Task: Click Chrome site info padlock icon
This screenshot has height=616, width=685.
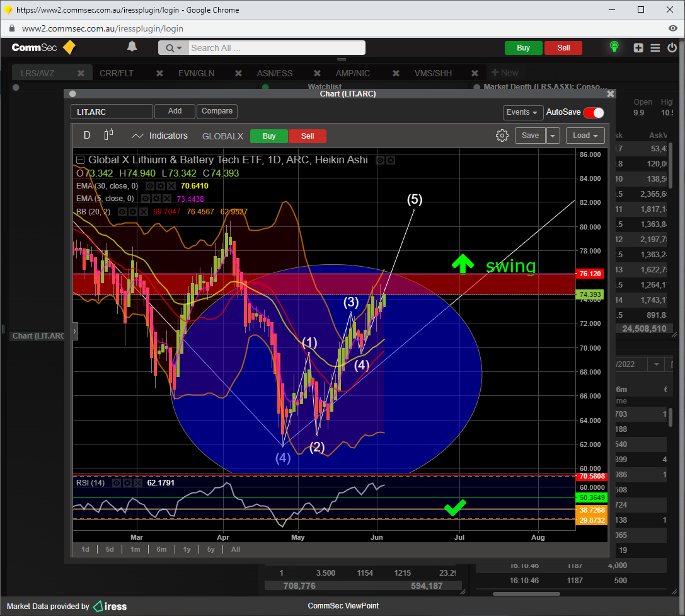Action: point(12,28)
